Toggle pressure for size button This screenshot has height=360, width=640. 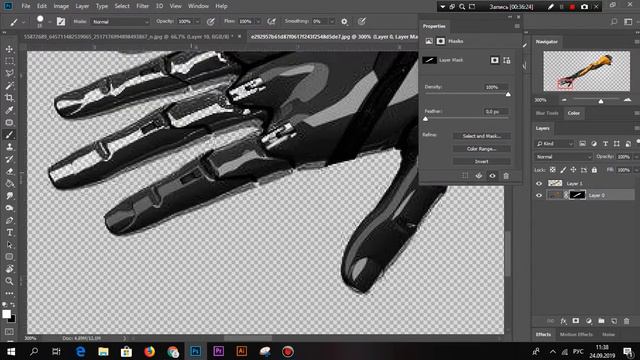[x=362, y=22]
